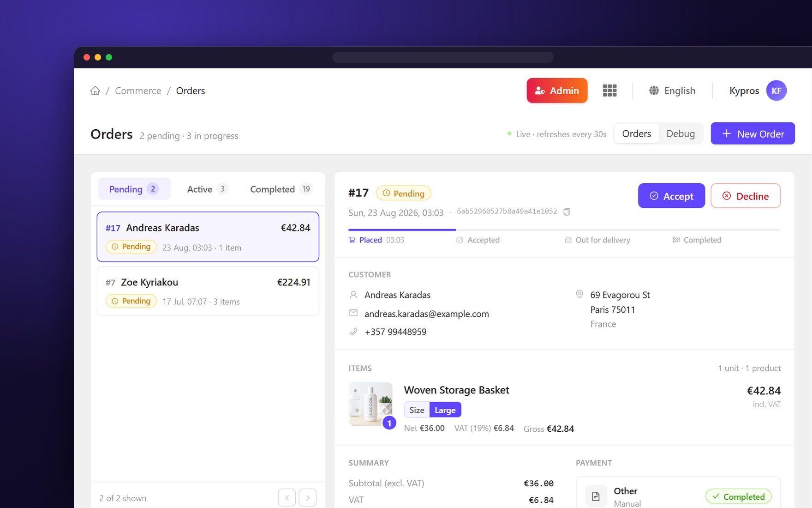Select the Debug view toggle

coord(681,133)
